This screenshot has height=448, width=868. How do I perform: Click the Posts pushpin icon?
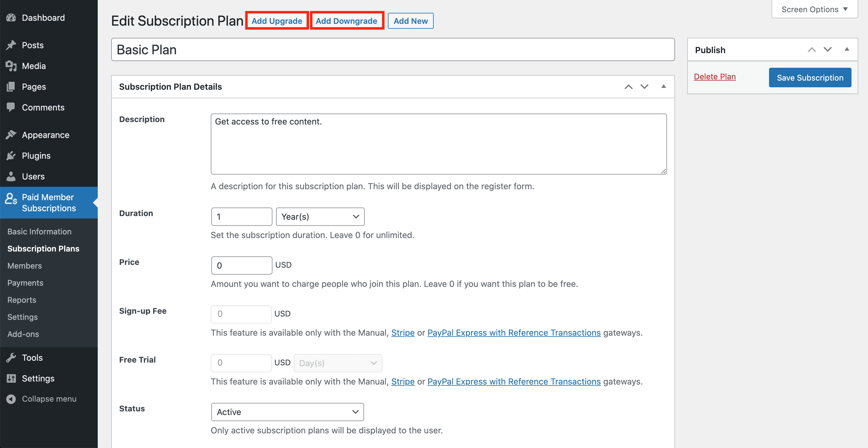coord(11,45)
